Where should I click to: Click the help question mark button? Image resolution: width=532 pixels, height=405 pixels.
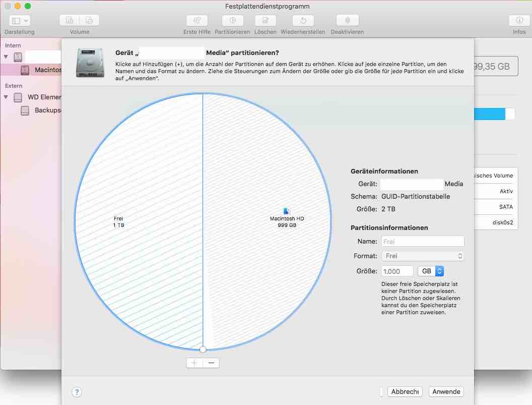77,392
